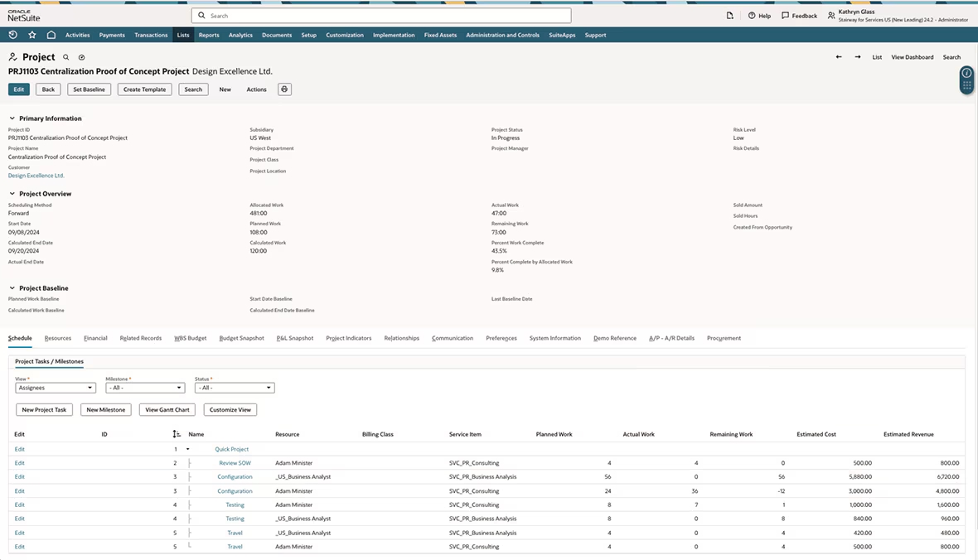Open the Design Excellence Ltd. customer link
This screenshot has height=560, width=978.
pos(36,176)
